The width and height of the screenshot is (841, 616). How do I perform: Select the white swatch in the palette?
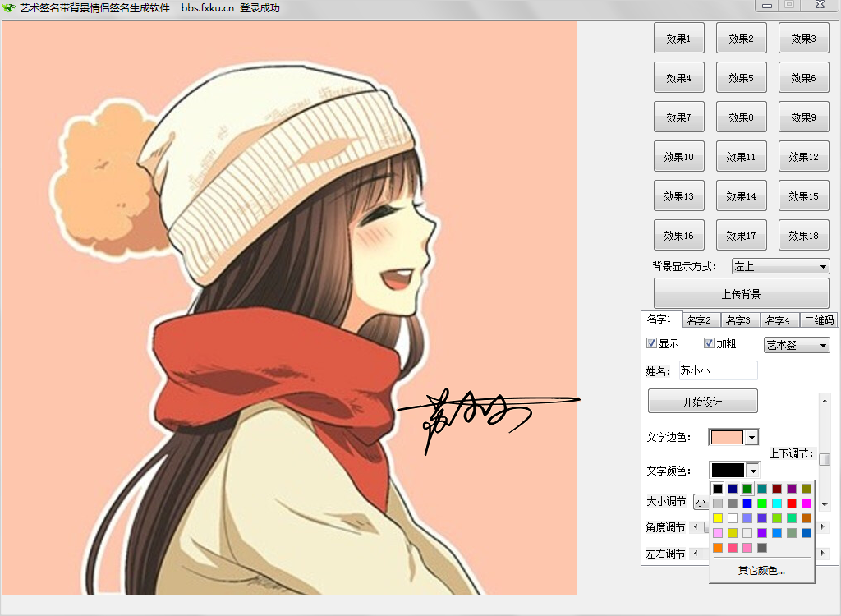(x=733, y=518)
